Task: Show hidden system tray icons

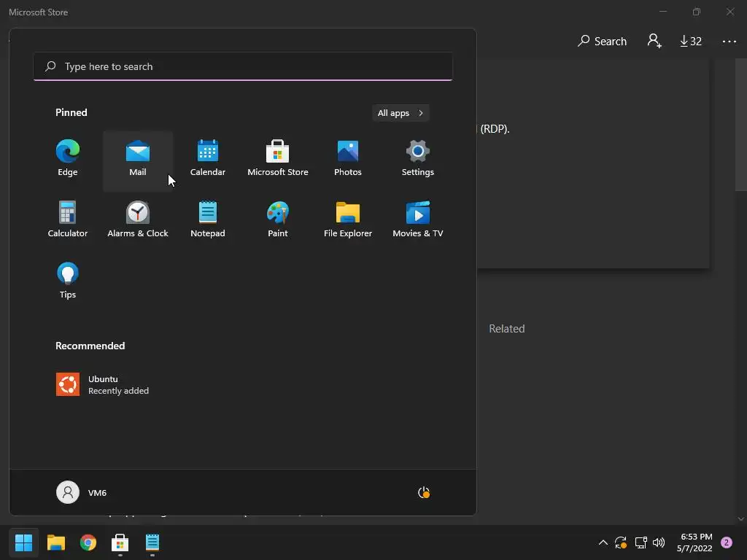Action: 603,542
